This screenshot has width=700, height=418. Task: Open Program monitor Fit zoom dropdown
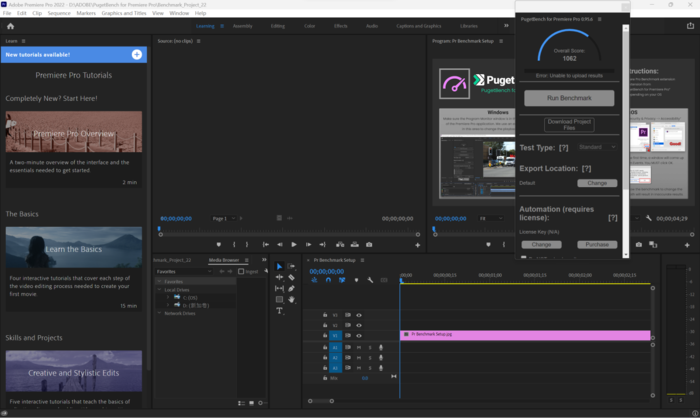coord(491,218)
